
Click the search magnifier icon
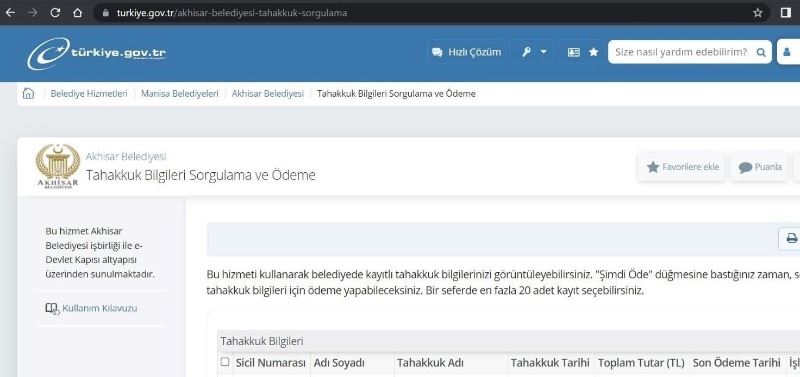click(761, 52)
